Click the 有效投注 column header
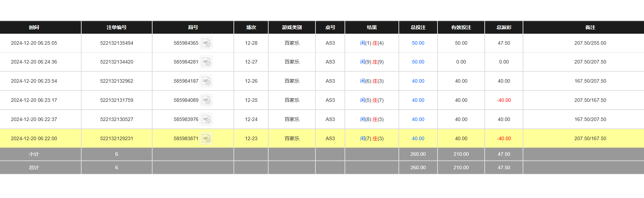This screenshot has height=198, width=644. click(x=461, y=27)
